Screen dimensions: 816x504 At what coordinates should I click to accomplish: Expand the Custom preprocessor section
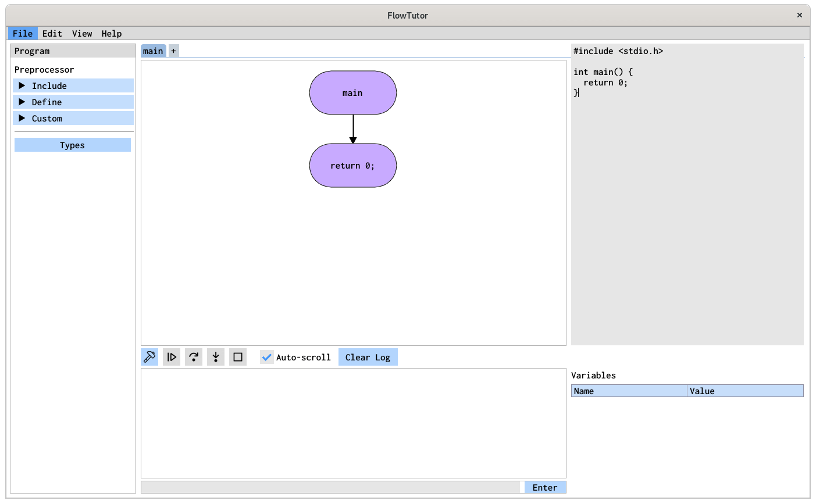click(73, 118)
